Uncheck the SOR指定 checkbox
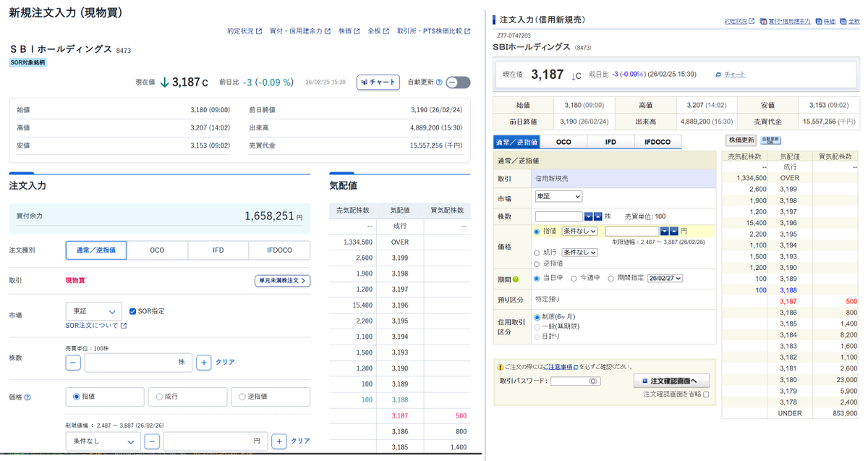Screen dimensions: 868x461 132,311
